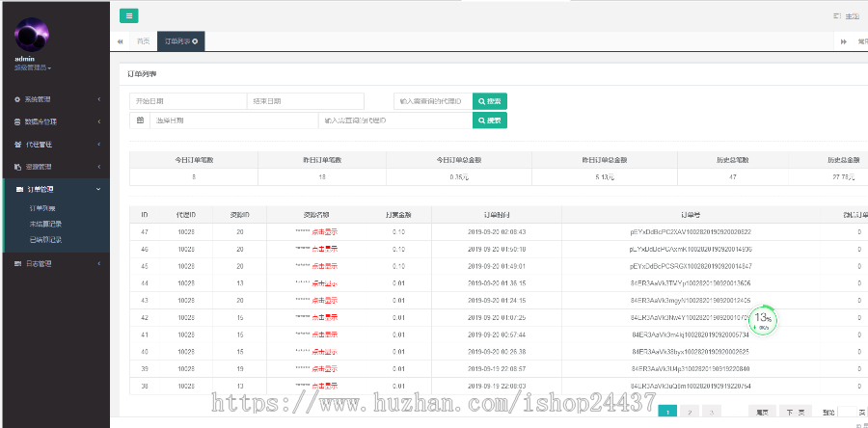The height and width of the screenshot is (428, 868).
Task: Click the jump-to-page number field
Action: click(x=847, y=412)
